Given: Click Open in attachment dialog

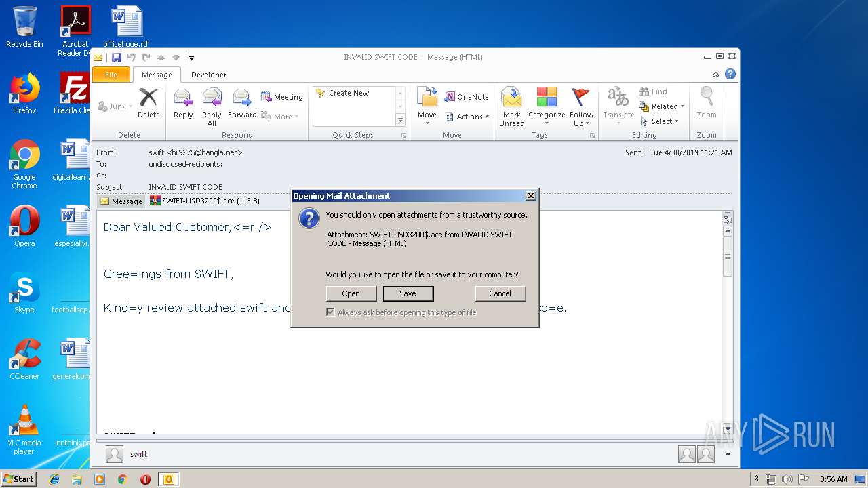Looking at the screenshot, I should coord(351,293).
